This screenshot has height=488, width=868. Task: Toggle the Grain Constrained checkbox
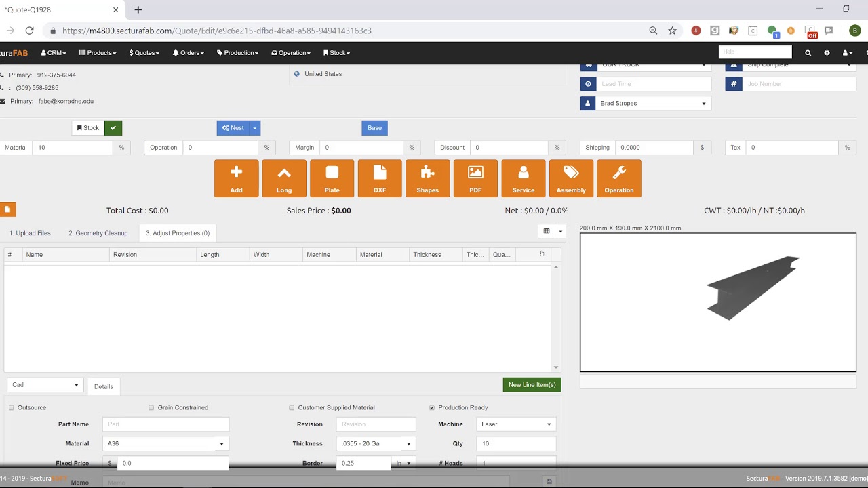point(151,408)
